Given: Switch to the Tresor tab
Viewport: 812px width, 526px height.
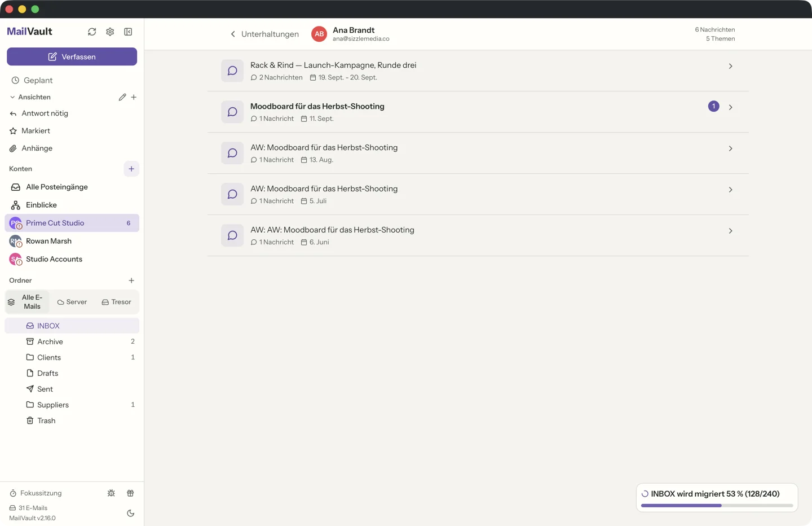Looking at the screenshot, I should [116, 302].
